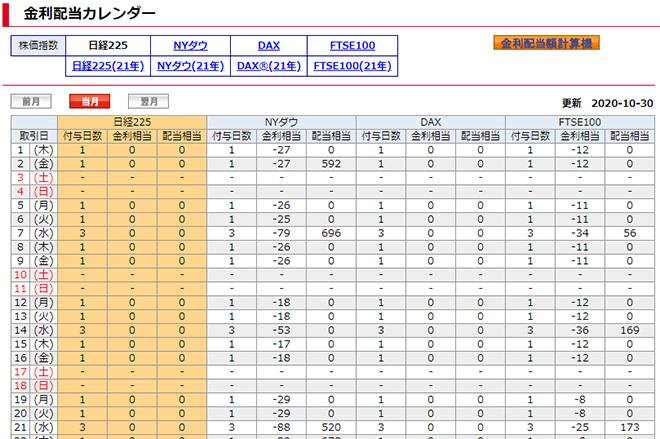Click the date cell 1 (木)
The image size is (660, 439).
coord(34,150)
